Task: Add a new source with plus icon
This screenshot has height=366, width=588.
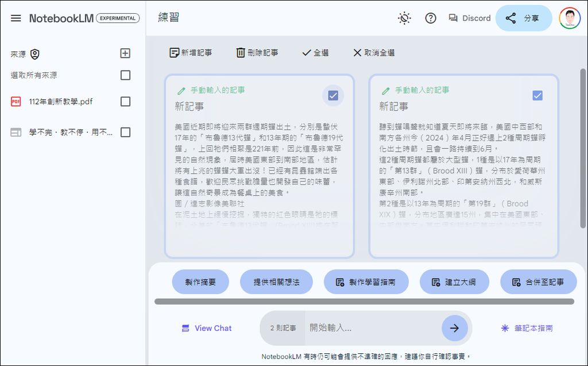Action: pos(125,53)
